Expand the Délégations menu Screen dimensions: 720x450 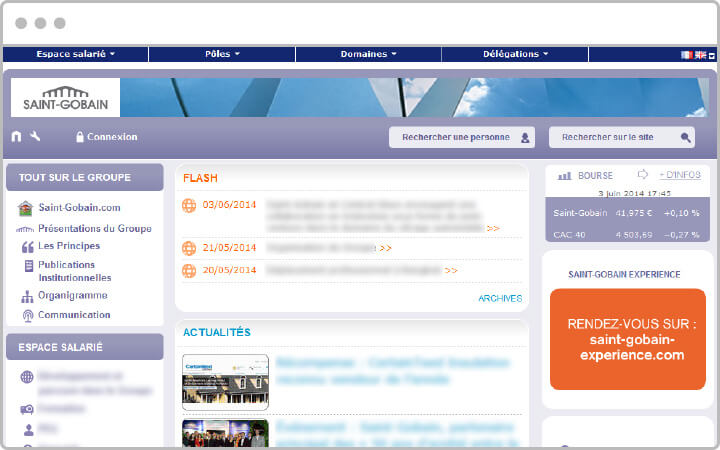(x=515, y=54)
